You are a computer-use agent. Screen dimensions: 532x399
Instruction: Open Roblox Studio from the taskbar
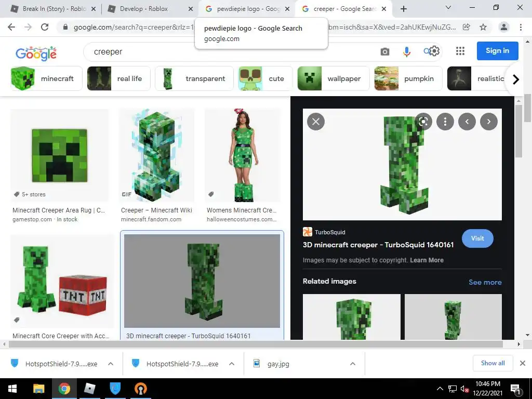pyautogui.click(x=89, y=389)
